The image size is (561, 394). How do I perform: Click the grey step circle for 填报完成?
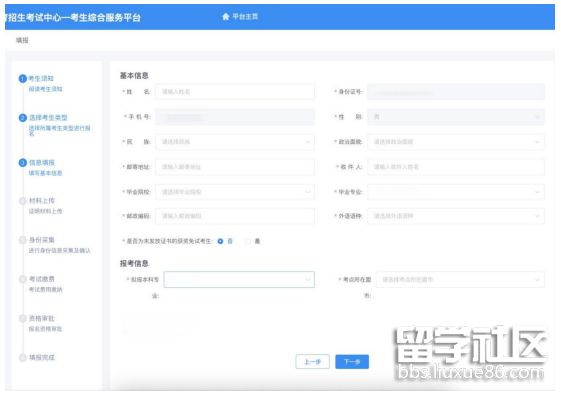tap(23, 357)
